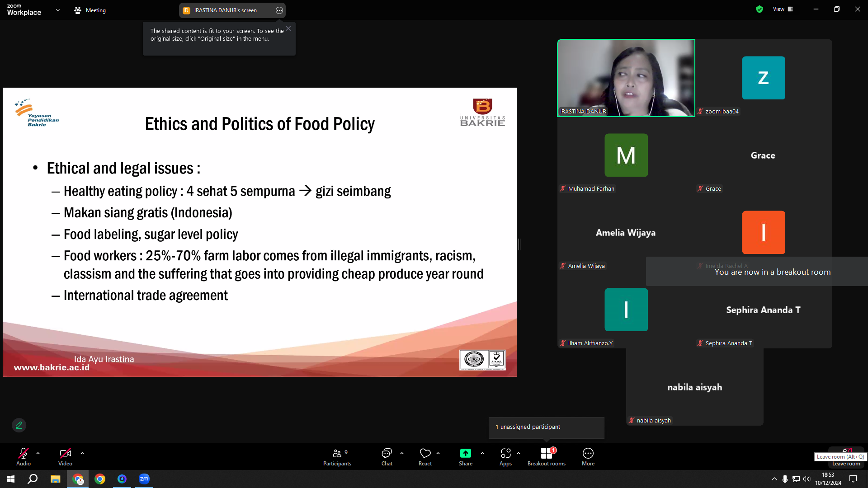The width and height of the screenshot is (868, 488).
Task: Select Imelda Rachel's orange avatar tile
Action: pos(764,232)
